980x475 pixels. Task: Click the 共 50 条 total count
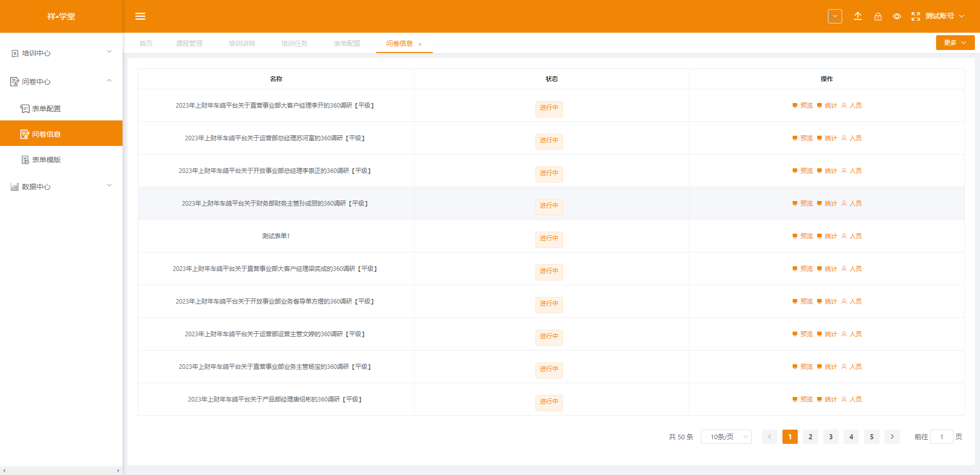pos(681,437)
